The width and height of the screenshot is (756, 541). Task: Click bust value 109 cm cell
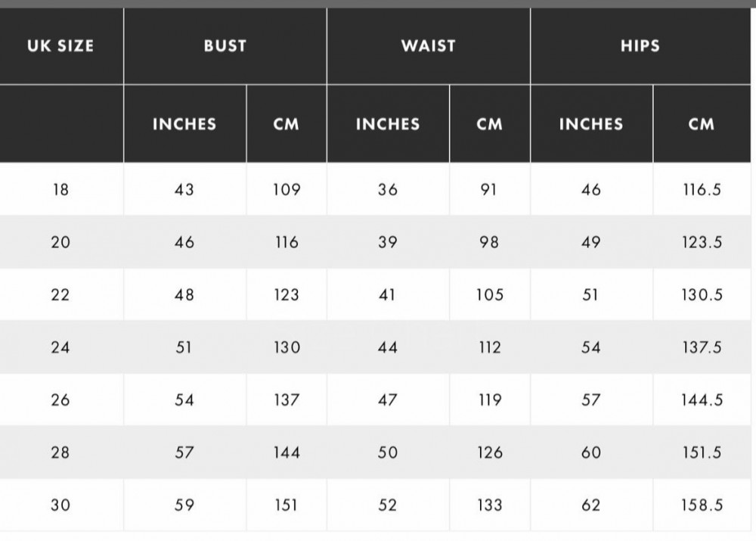pos(287,189)
